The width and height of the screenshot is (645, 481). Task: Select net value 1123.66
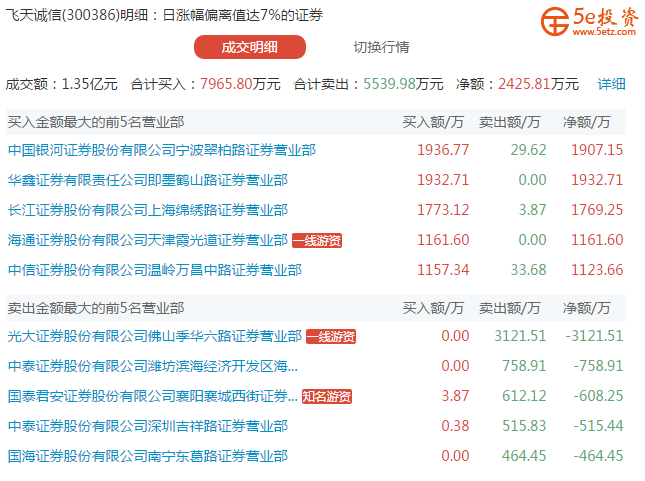point(597,270)
